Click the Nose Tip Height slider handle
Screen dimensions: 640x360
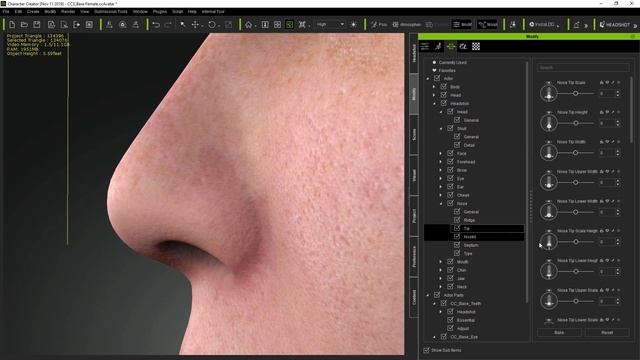(x=576, y=123)
